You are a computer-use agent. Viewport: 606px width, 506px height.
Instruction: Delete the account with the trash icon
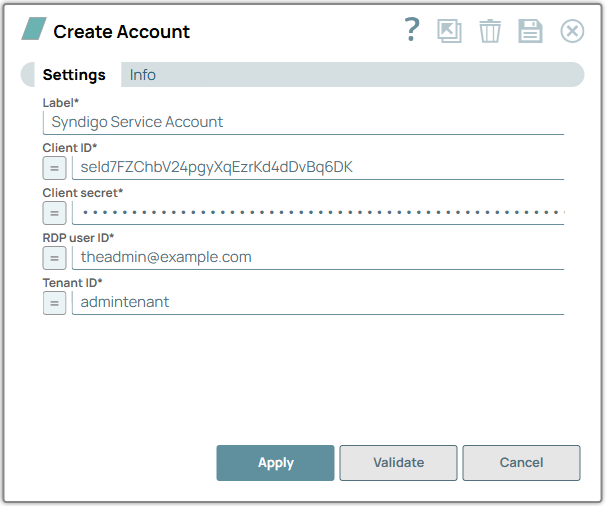490,31
